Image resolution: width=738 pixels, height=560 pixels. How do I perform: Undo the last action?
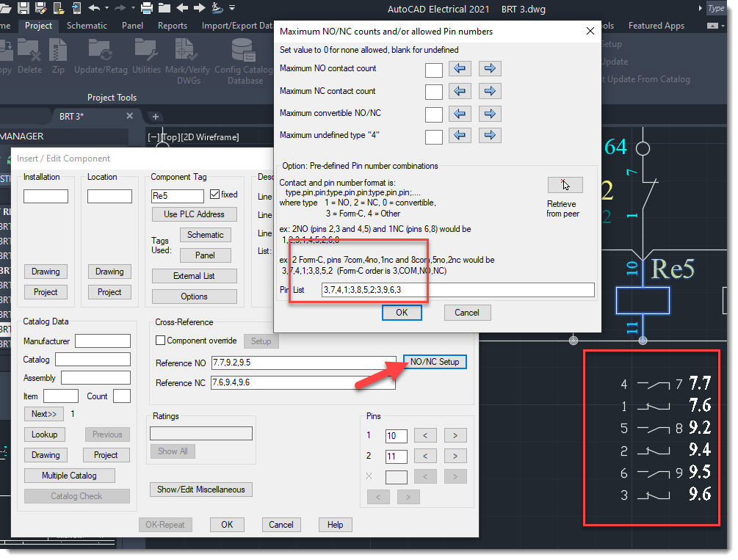pyautogui.click(x=95, y=8)
